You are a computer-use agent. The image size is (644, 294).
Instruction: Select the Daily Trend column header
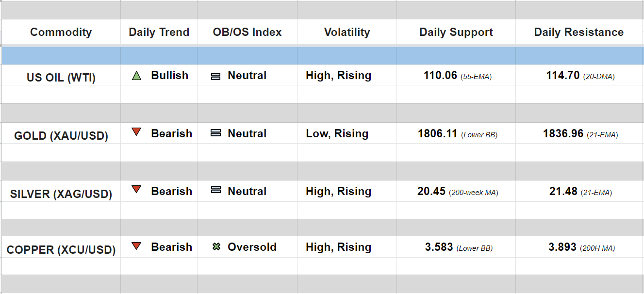pyautogui.click(x=159, y=33)
